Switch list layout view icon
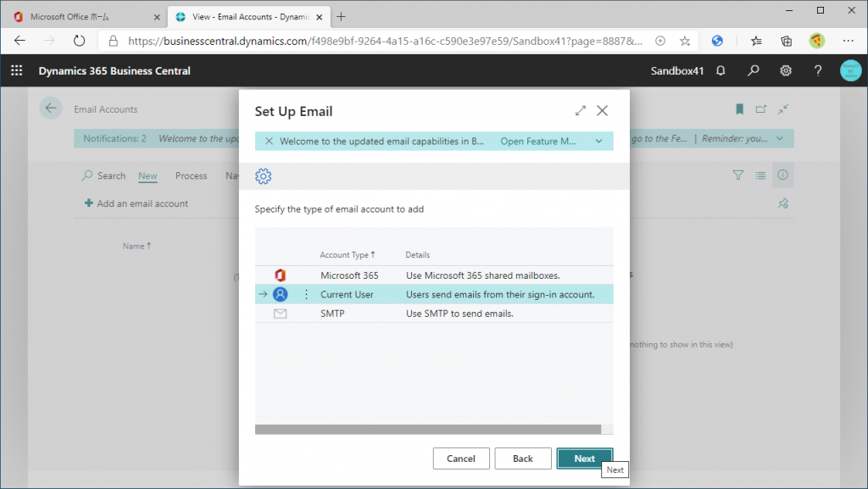The height and width of the screenshot is (489, 868). pos(760,175)
